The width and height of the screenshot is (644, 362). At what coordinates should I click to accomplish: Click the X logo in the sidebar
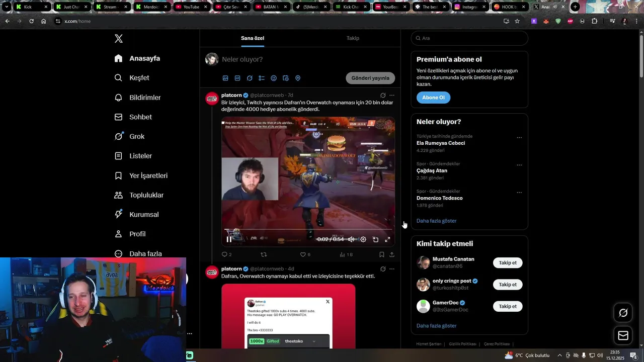tap(118, 39)
